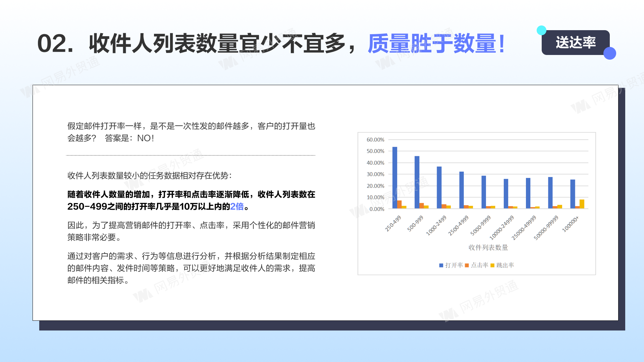Click the blue circle below the 送达率 badge
Screen dimensions: 644x362
click(609, 53)
